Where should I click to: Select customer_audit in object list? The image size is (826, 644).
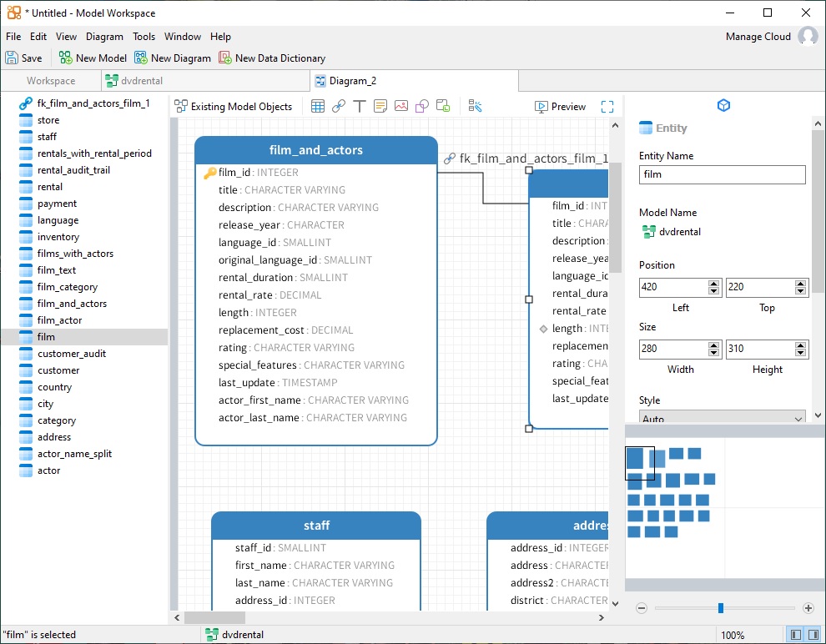(84, 354)
